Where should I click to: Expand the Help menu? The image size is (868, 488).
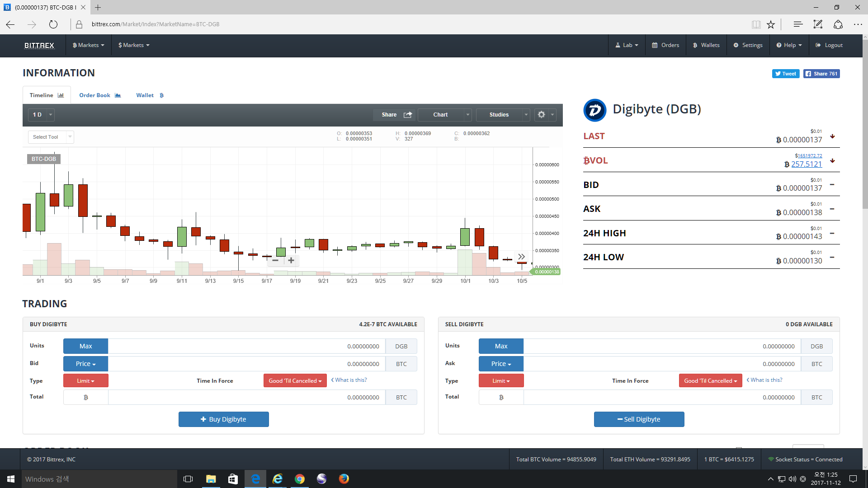789,45
